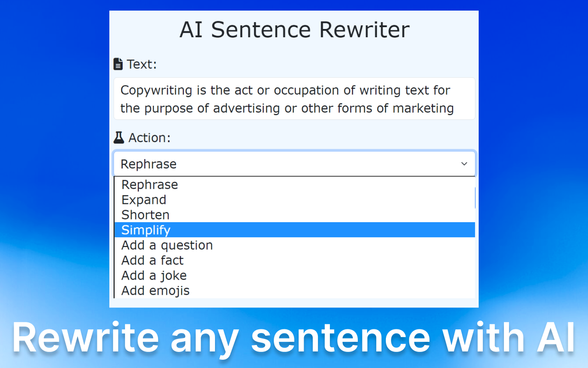Click the sentence starting with Copywriting
This screenshot has width=588, height=368.
tap(285, 90)
